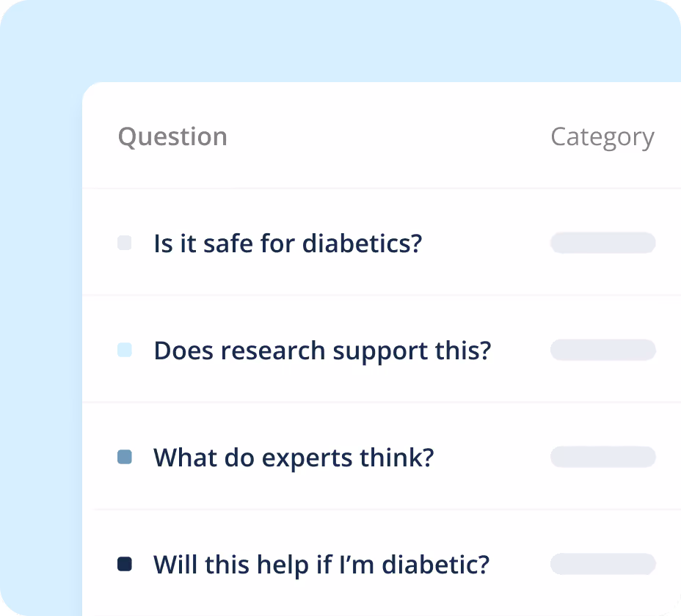The width and height of the screenshot is (681, 616).
Task: Open the 'Is it safe for diabetics?' question
Action: pos(288,243)
